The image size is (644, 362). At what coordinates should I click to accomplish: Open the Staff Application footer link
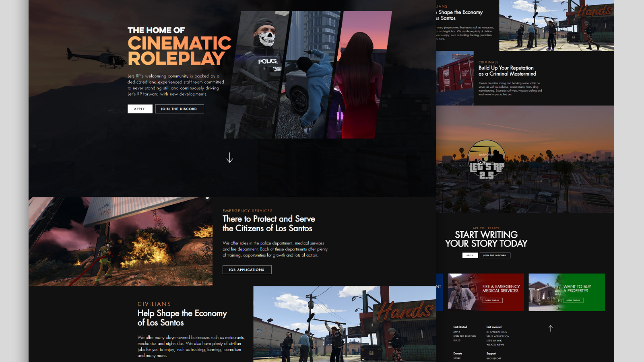[498, 336]
